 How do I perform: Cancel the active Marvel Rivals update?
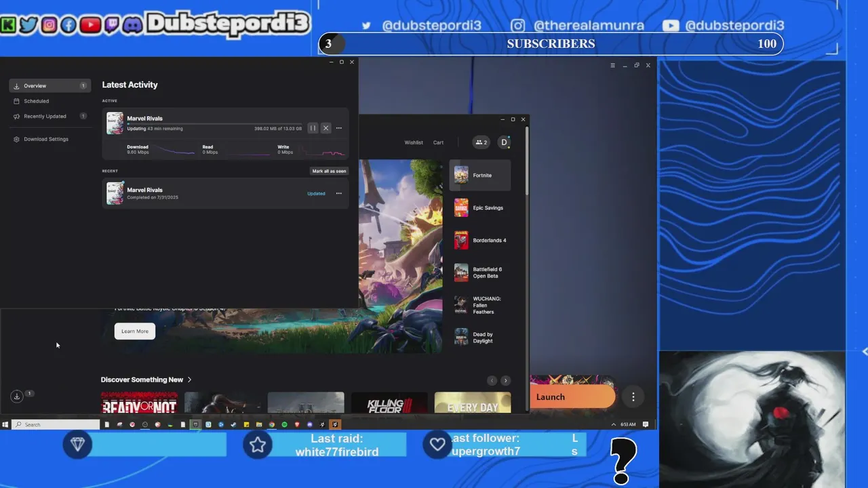(x=325, y=128)
